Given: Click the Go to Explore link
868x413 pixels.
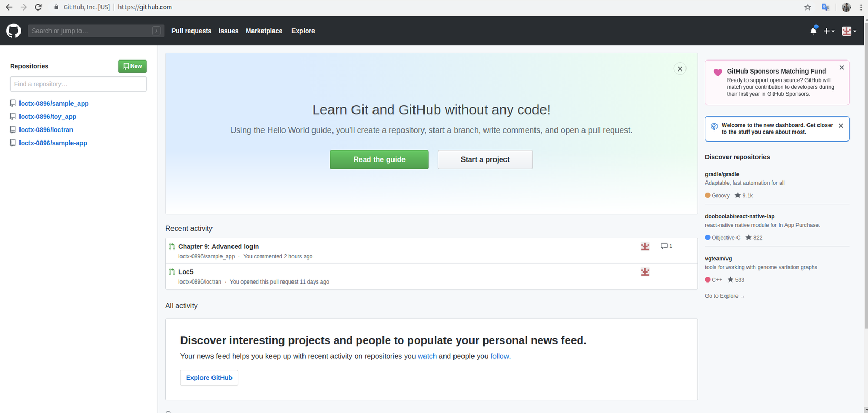Looking at the screenshot, I should click(724, 296).
